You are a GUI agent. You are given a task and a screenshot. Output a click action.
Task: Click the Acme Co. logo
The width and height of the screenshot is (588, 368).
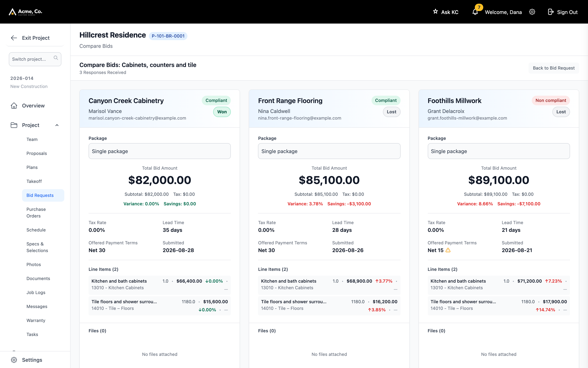pos(26,12)
